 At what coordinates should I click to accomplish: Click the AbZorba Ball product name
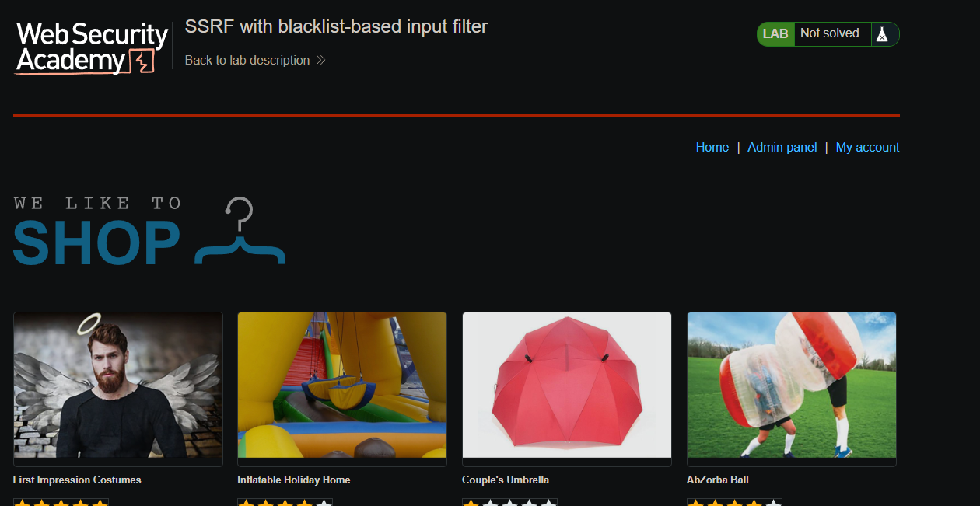click(718, 480)
